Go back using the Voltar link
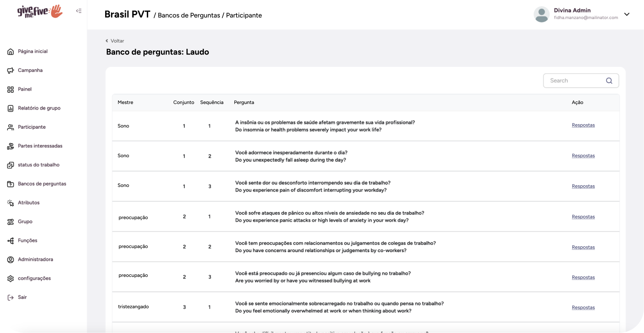Image resolution: width=644 pixels, height=333 pixels. [115, 41]
